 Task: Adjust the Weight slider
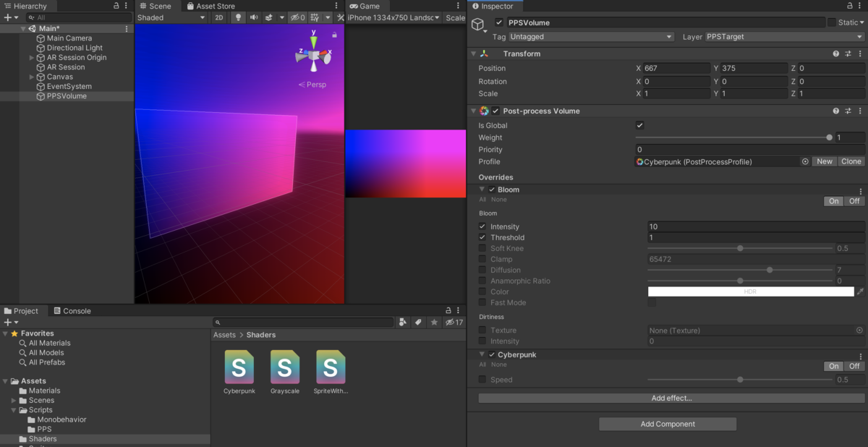point(734,137)
